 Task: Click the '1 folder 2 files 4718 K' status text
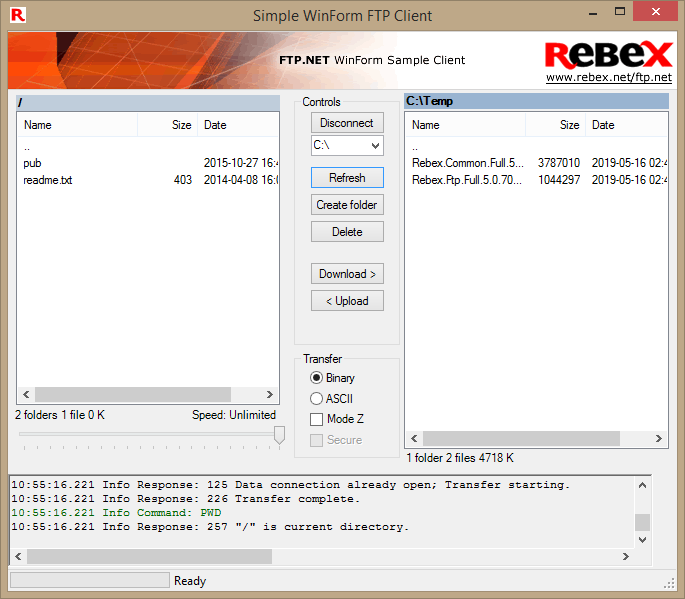460,458
